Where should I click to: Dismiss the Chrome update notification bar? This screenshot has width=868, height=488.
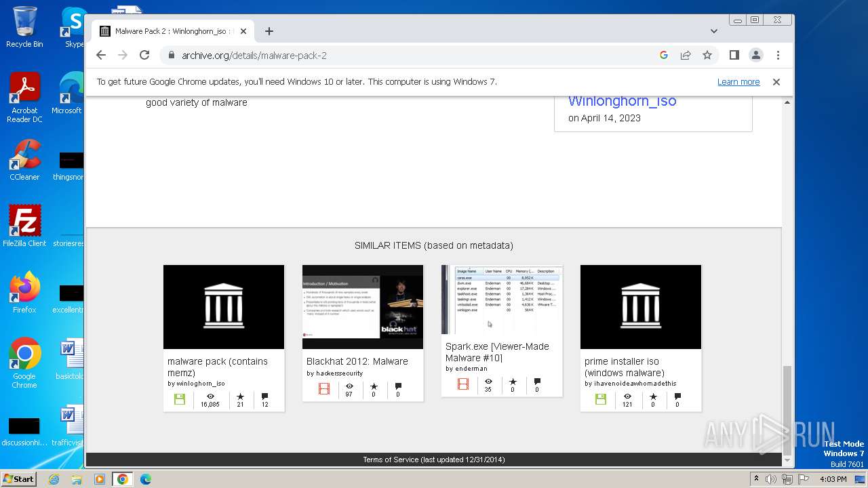pos(776,82)
